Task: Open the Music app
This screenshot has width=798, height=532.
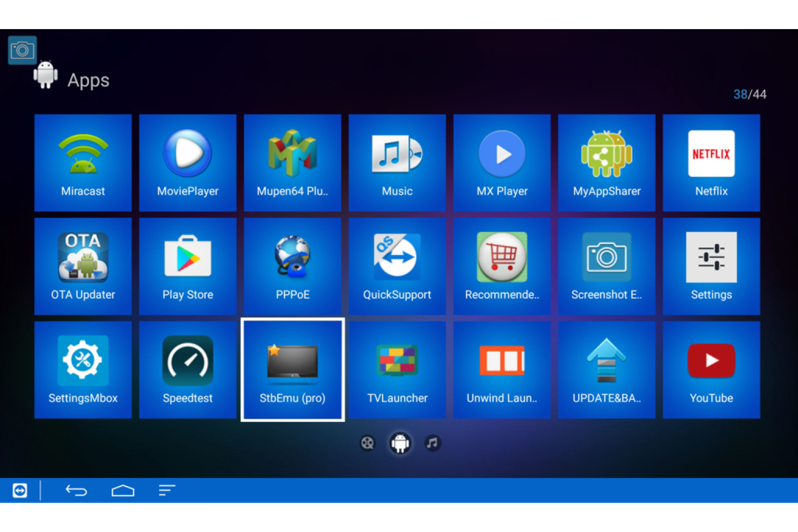Action: click(397, 163)
